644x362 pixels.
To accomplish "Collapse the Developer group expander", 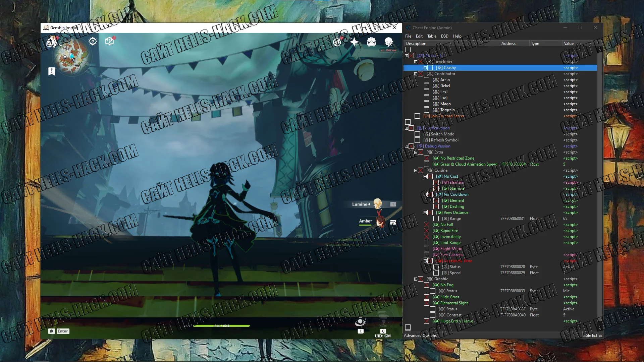I will pos(416,62).
